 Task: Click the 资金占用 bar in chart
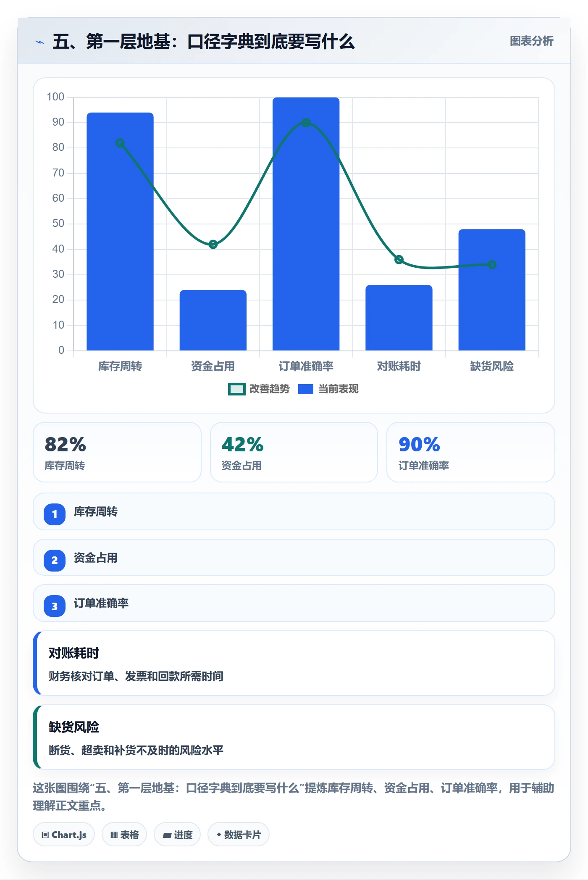[x=213, y=320]
